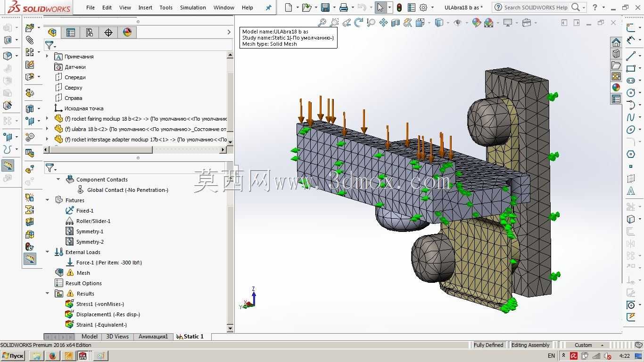Screen dimensions: 644x362
Task: Open the PropertyManager tab
Action: pyautogui.click(x=71, y=32)
